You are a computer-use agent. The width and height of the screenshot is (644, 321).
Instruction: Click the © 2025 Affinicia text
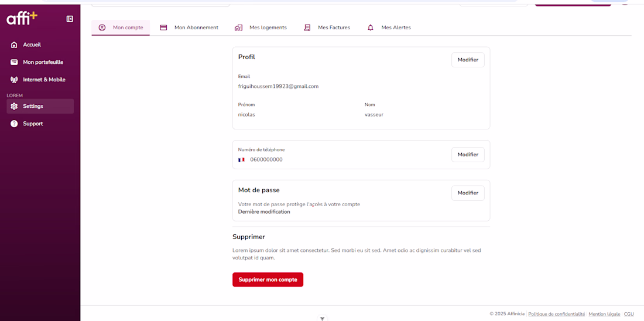coord(507,314)
